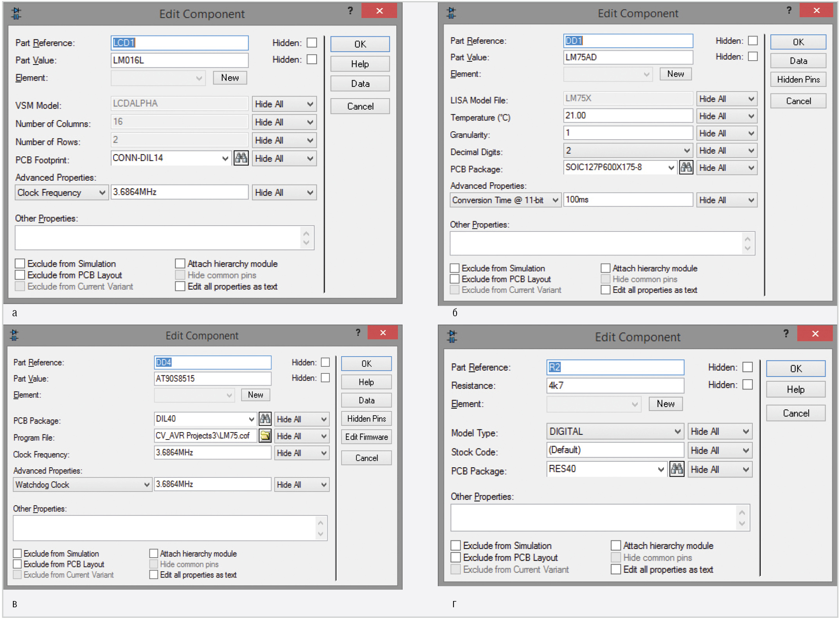Screen dimensions: 840x619
Task: Click OK in DD4 dialog
Action: coord(366,364)
